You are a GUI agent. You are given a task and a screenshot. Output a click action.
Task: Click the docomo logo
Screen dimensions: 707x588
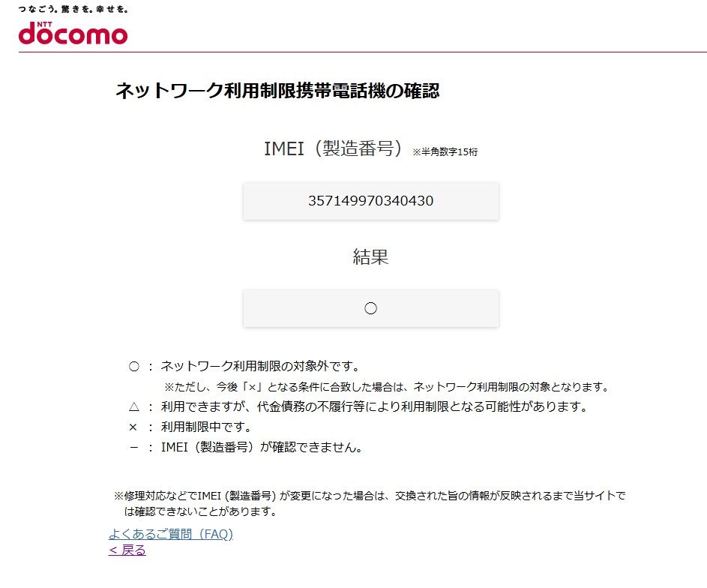click(x=71, y=34)
